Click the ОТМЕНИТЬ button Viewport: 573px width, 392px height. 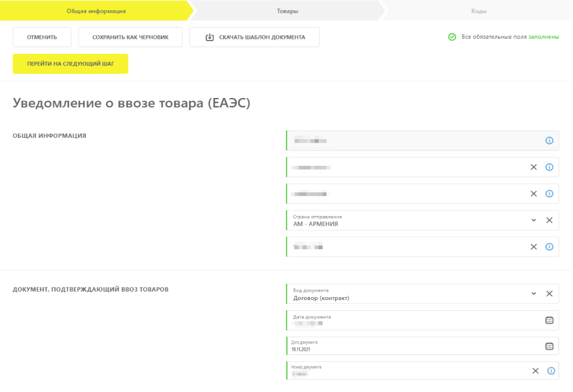click(x=42, y=38)
